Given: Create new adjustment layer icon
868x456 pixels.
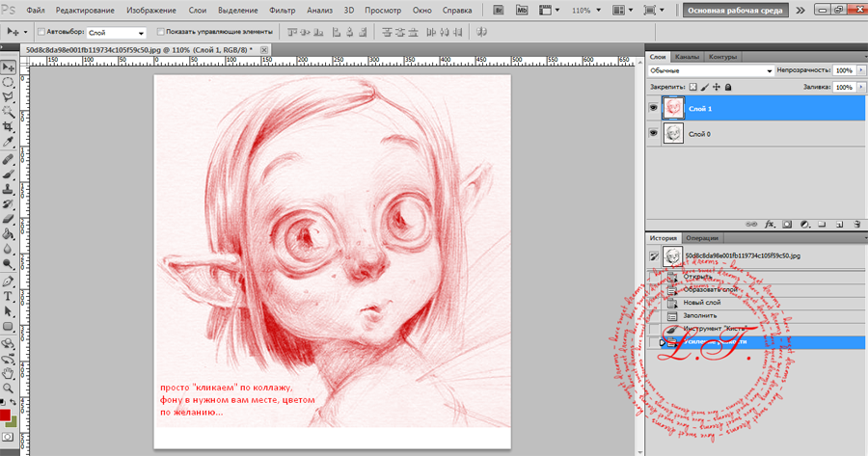Looking at the screenshot, I should [x=805, y=224].
